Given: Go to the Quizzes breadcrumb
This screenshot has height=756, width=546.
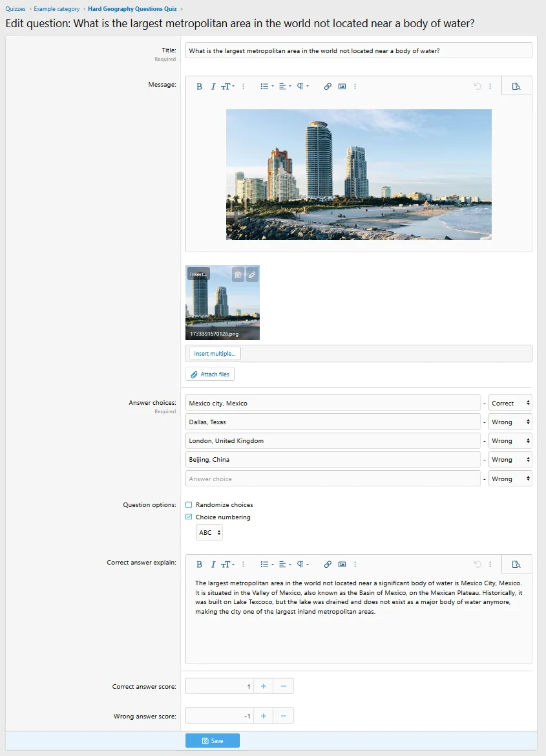Looking at the screenshot, I should (16, 8).
